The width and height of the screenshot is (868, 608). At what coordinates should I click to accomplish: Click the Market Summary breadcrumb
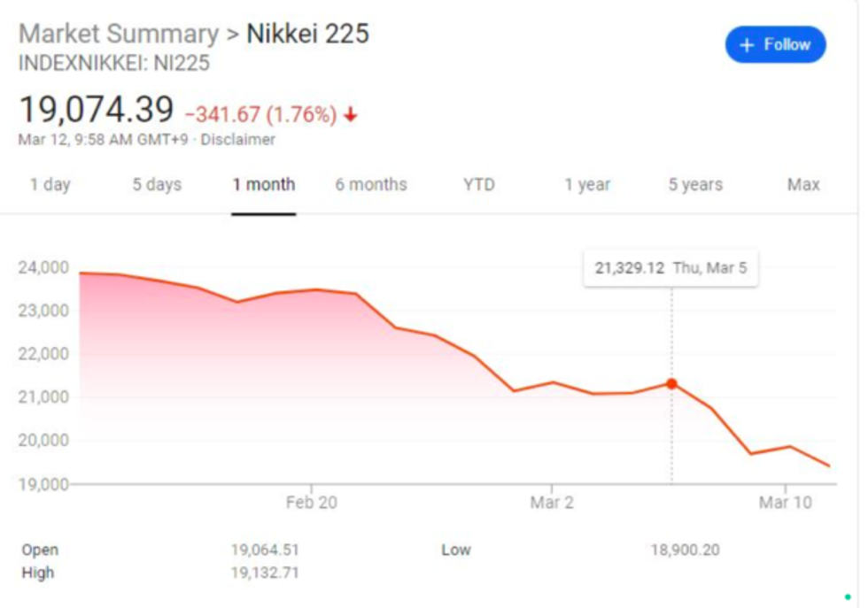(119, 35)
